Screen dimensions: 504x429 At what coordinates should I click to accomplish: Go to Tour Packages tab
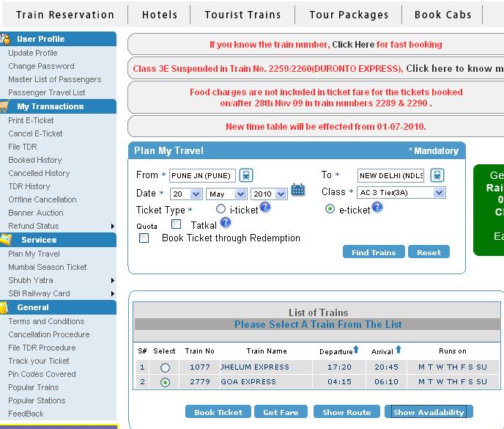click(x=349, y=15)
